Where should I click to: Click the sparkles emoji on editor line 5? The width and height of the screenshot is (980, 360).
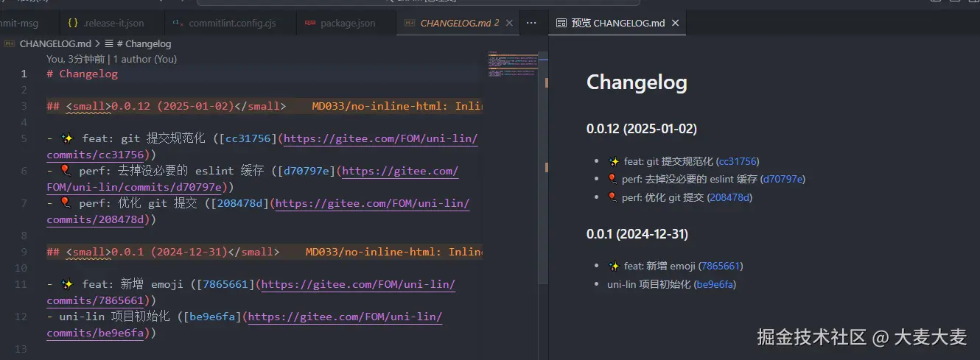click(x=67, y=138)
